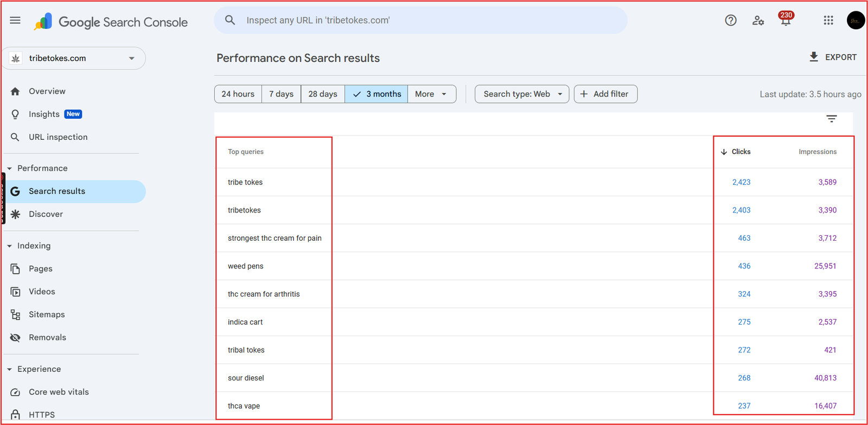
Task: Open the hamburger main menu
Action: click(15, 20)
